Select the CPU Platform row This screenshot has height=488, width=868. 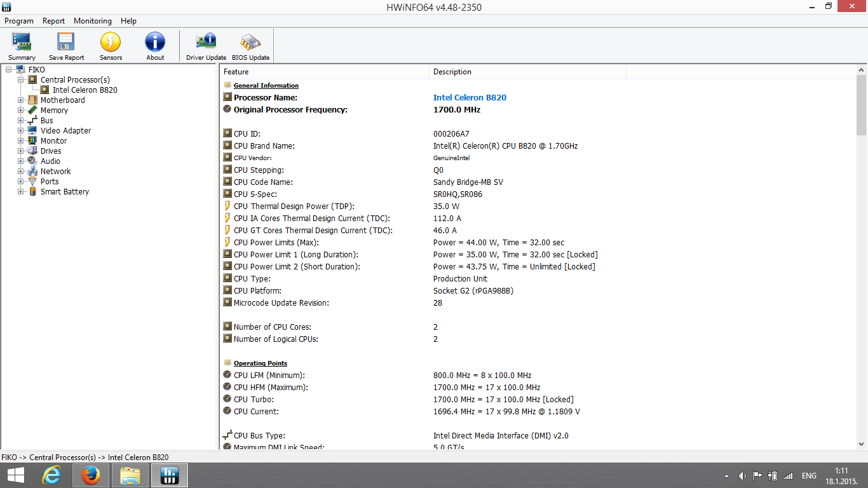pos(423,291)
